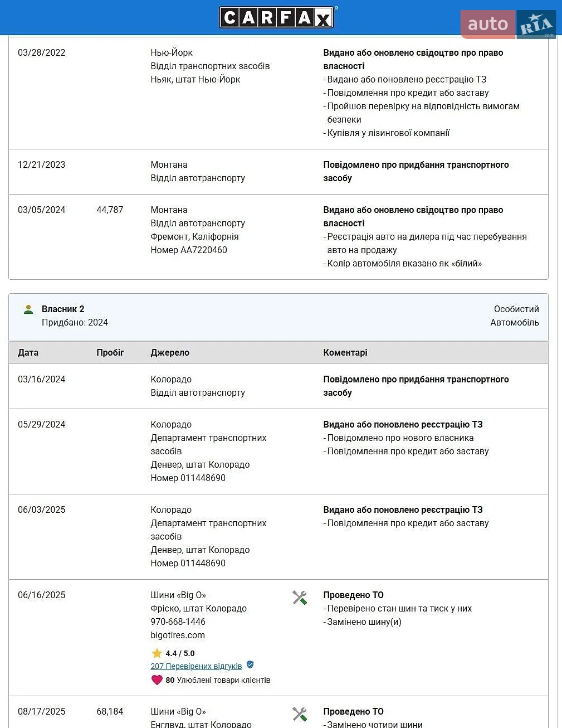Click the service wrench icon for 08/17/2025
This screenshot has width=562, height=728.
tap(300, 714)
